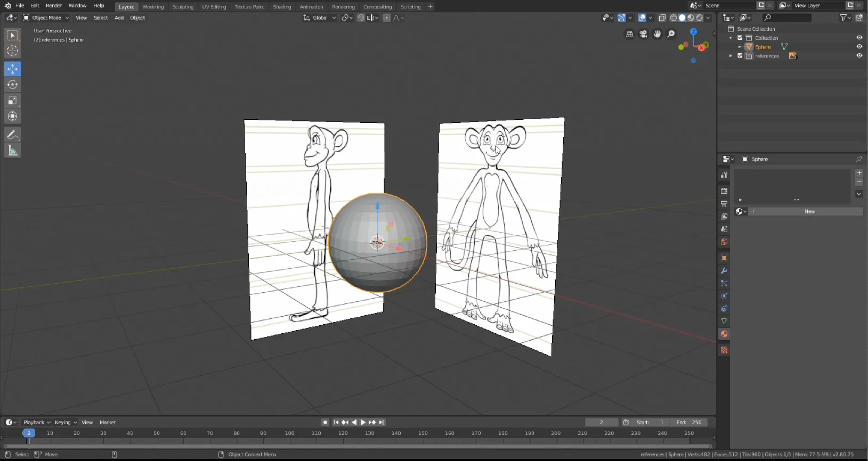Toggle snapping magnet button
The height and width of the screenshot is (461, 868).
click(361, 18)
